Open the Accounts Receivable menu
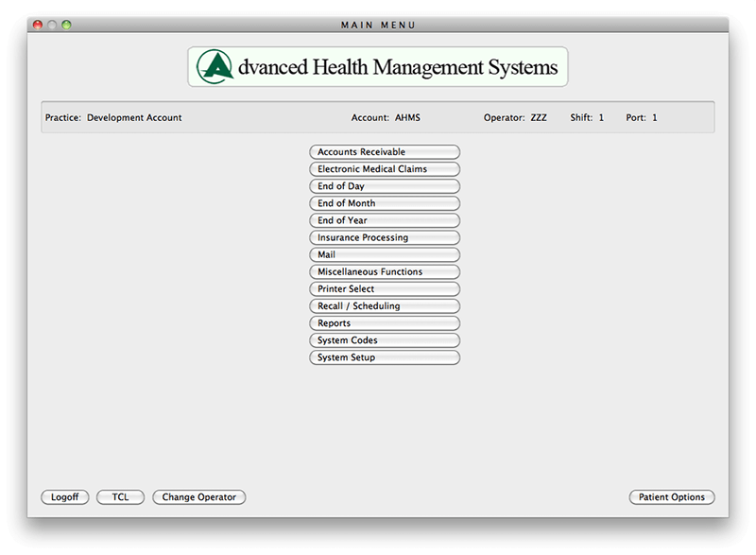The height and width of the screenshot is (555, 756). 384,151
